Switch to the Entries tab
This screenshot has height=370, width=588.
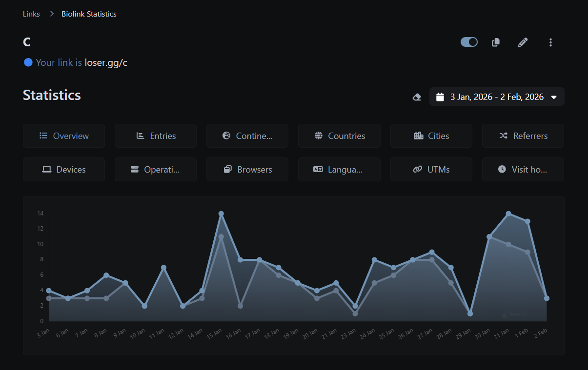pyautogui.click(x=156, y=136)
